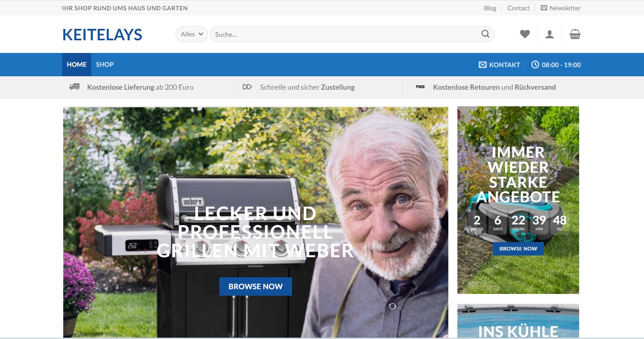Click the search magnifier icon
This screenshot has width=644, height=339.
click(x=485, y=34)
